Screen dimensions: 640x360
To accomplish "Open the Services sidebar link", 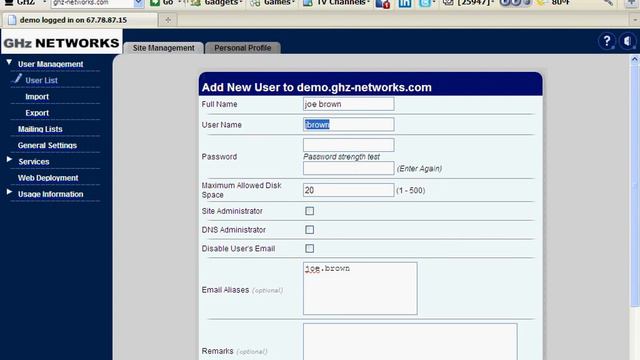I will (34, 162).
